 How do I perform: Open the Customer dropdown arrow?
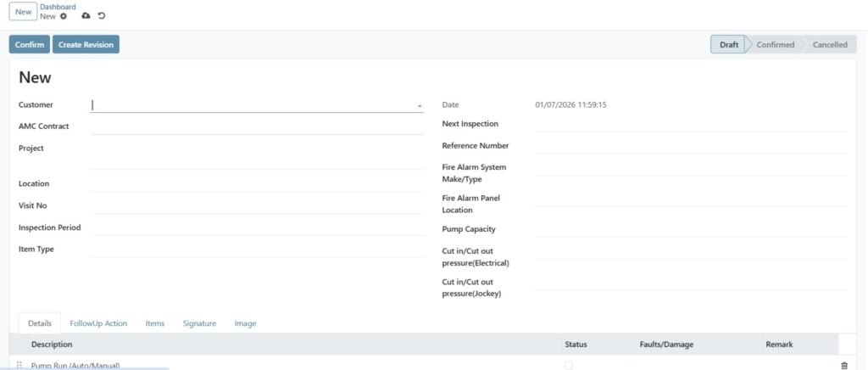[419, 106]
